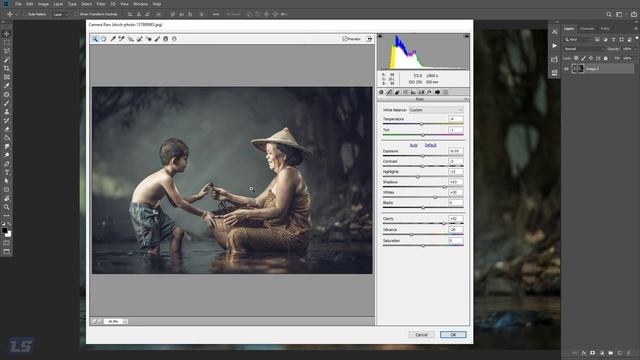Click the OK button
The image size is (640, 360).
click(453, 335)
